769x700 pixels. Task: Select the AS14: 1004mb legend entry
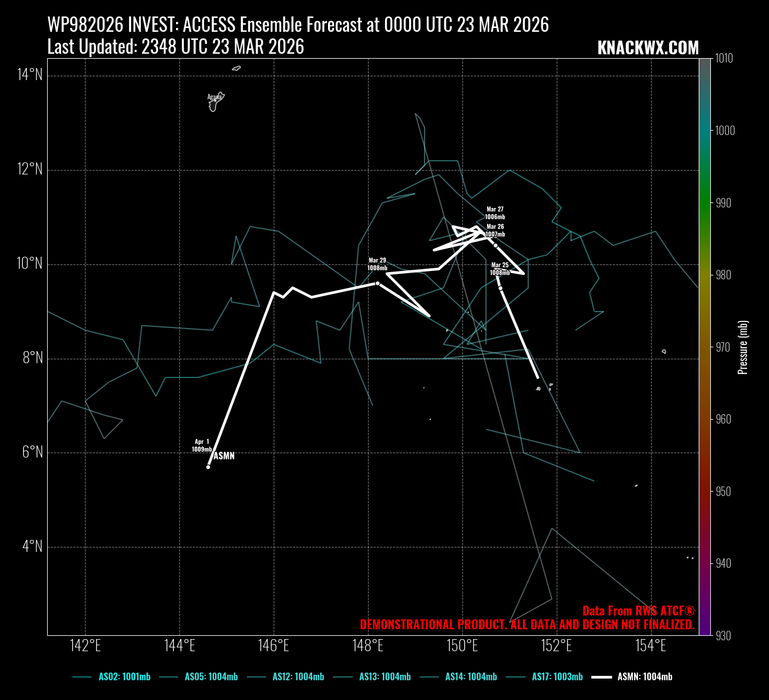pyautogui.click(x=471, y=677)
